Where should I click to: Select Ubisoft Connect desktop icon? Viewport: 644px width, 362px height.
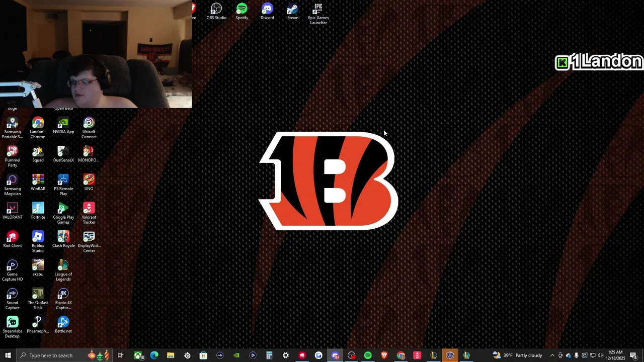(x=89, y=128)
